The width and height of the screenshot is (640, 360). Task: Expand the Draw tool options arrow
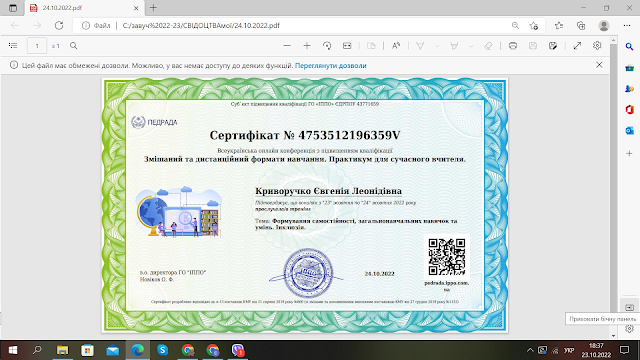[x=437, y=46]
